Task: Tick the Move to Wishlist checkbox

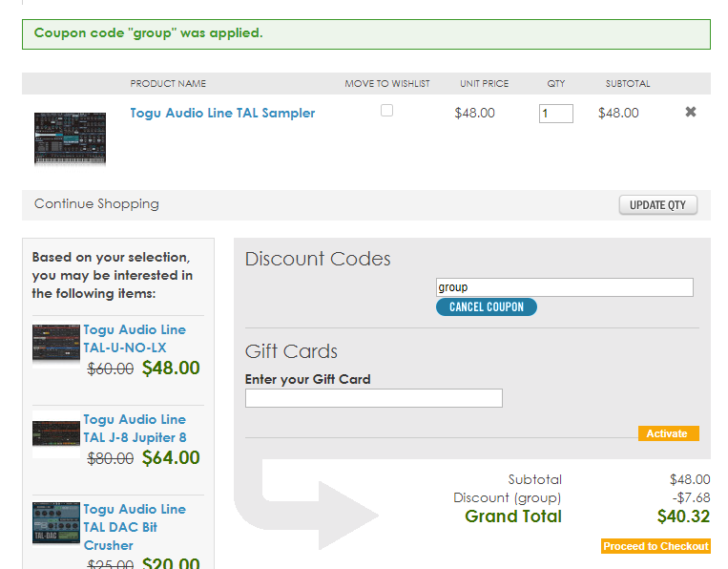Action: (x=386, y=111)
